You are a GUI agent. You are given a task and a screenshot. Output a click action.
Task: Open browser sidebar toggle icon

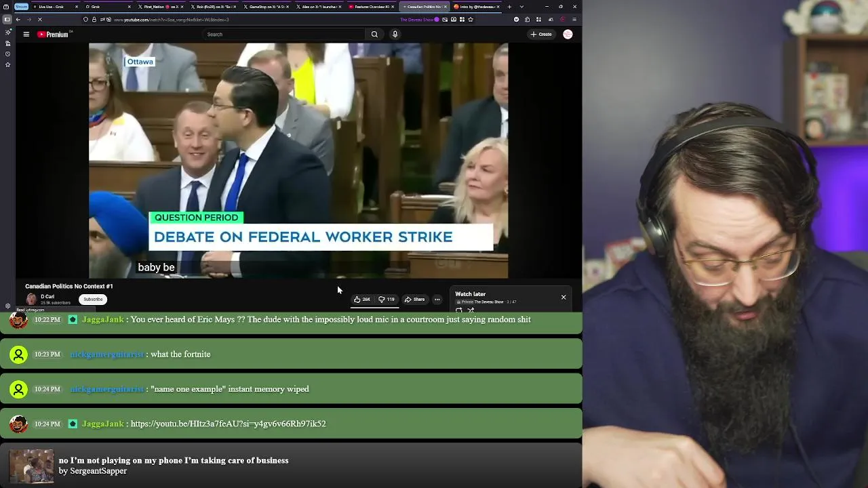7,20
